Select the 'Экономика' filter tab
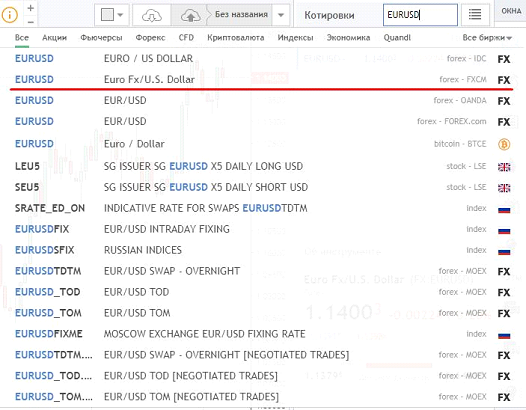Image resolution: width=526 pixels, height=410 pixels. point(348,38)
